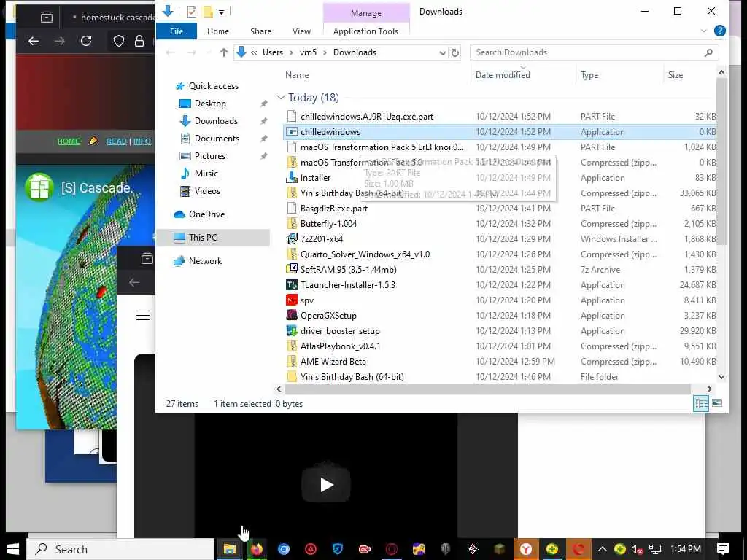
Task: Select This PC in navigation pane
Action: click(213, 237)
